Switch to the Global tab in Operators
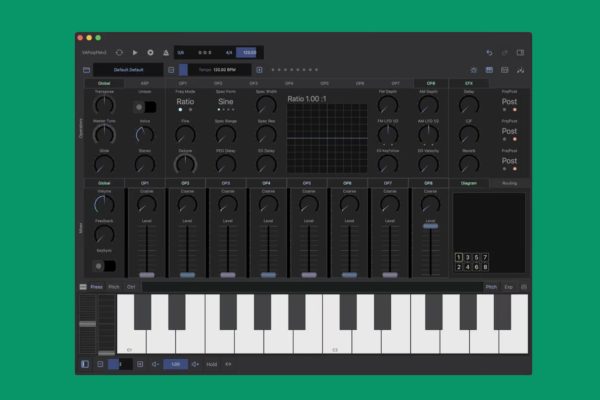Image resolution: width=600 pixels, height=400 pixels. click(x=104, y=83)
